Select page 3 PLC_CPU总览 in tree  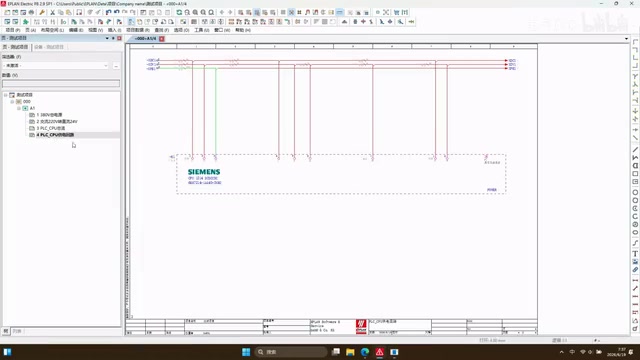click(x=51, y=128)
